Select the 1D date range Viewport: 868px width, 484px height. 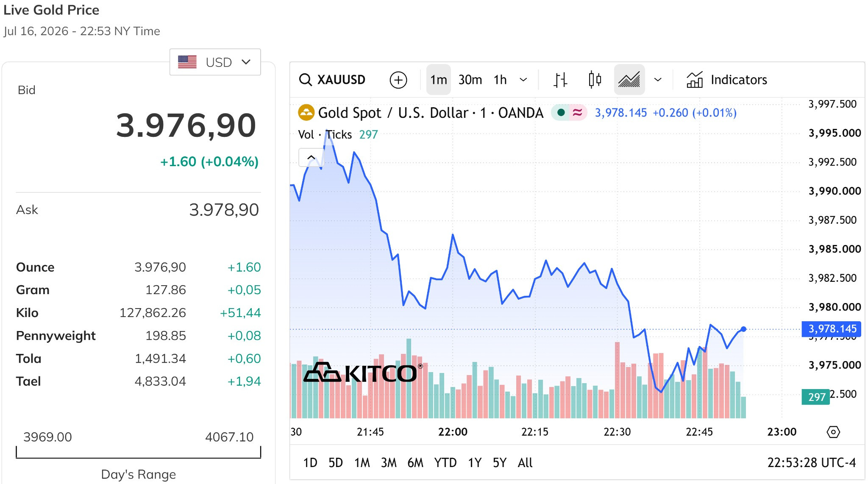point(310,462)
